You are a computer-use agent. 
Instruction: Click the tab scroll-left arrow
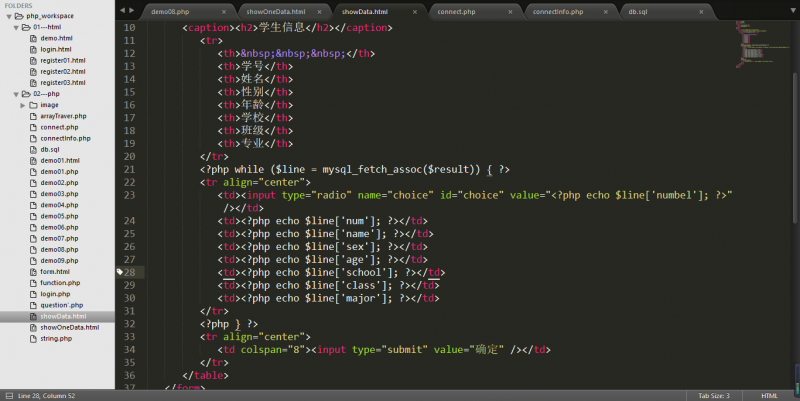click(121, 10)
